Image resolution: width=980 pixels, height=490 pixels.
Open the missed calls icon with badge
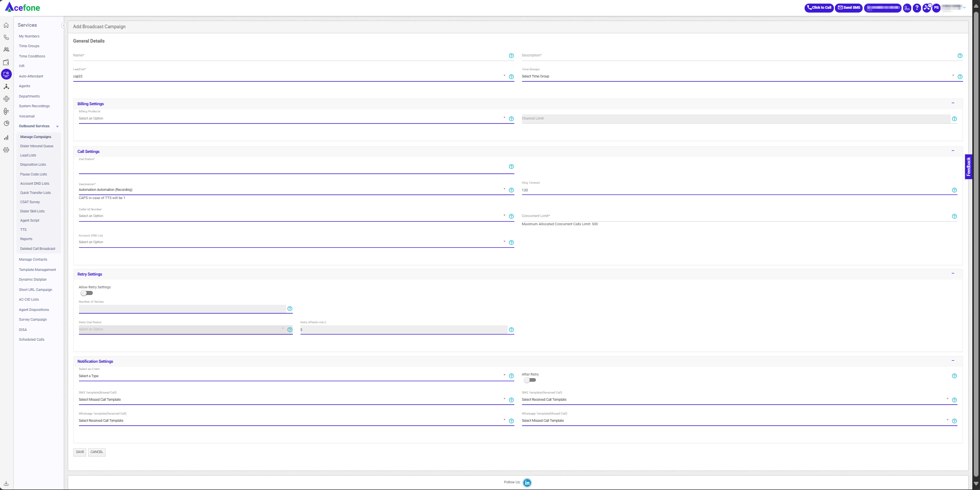(927, 8)
